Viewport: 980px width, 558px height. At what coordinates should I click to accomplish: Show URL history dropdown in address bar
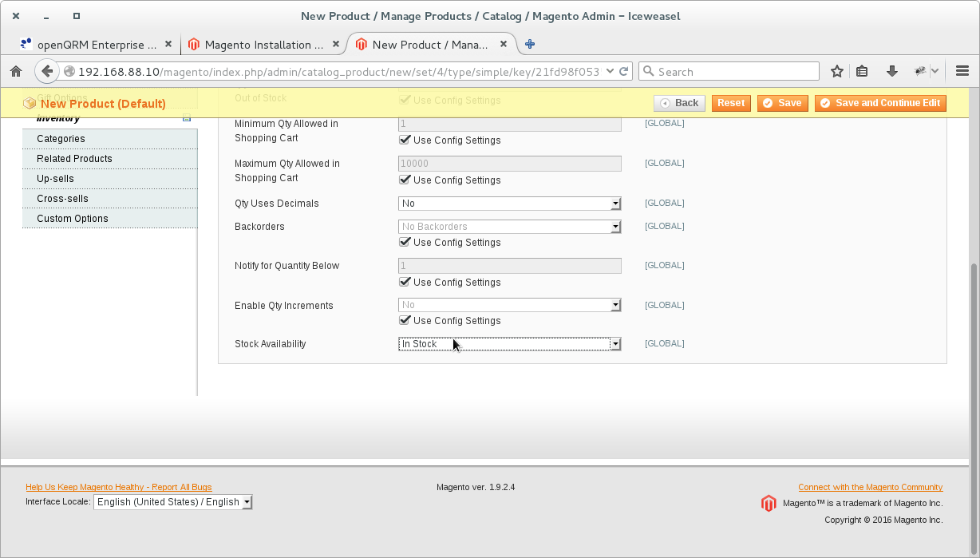click(611, 71)
